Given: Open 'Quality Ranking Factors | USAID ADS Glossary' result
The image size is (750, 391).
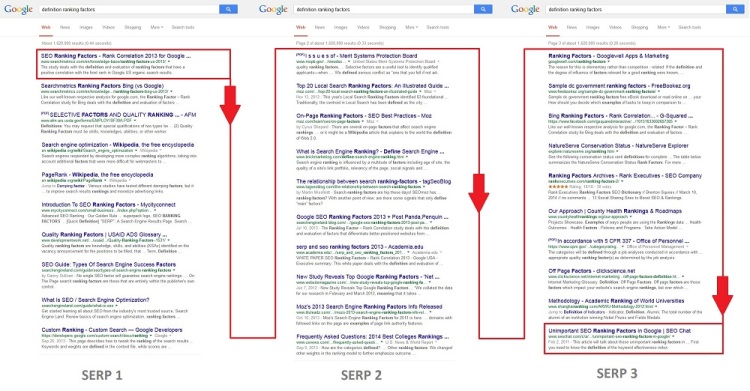Looking at the screenshot, I should (104, 235).
